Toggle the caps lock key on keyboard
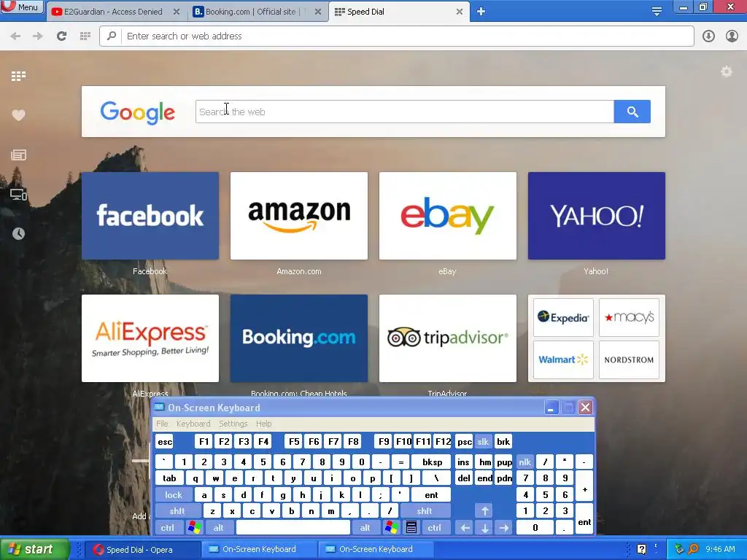The image size is (747, 560). coord(174,495)
